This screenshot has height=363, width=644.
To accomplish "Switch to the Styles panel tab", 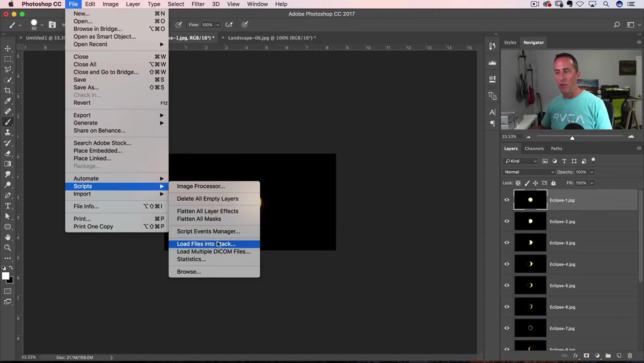I will (x=510, y=42).
